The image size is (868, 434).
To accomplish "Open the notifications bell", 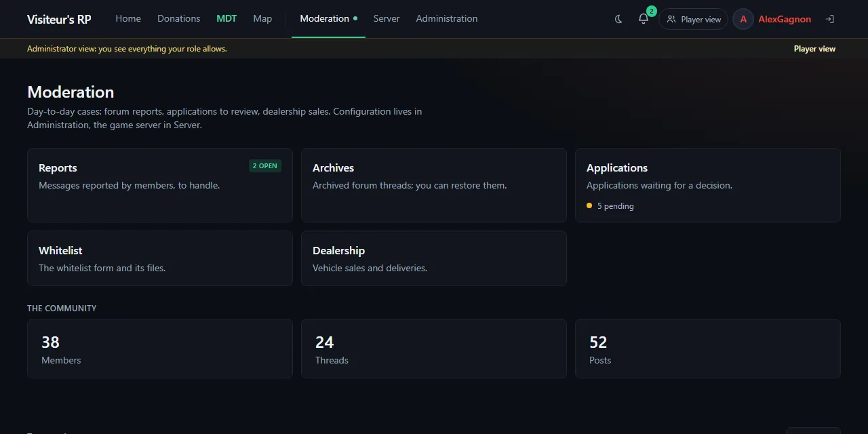I will click(x=644, y=19).
